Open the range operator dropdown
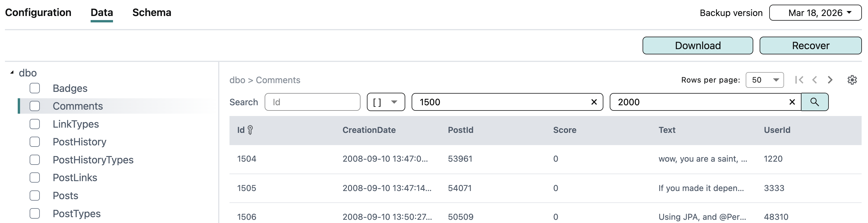The image size is (868, 223). 385,102
